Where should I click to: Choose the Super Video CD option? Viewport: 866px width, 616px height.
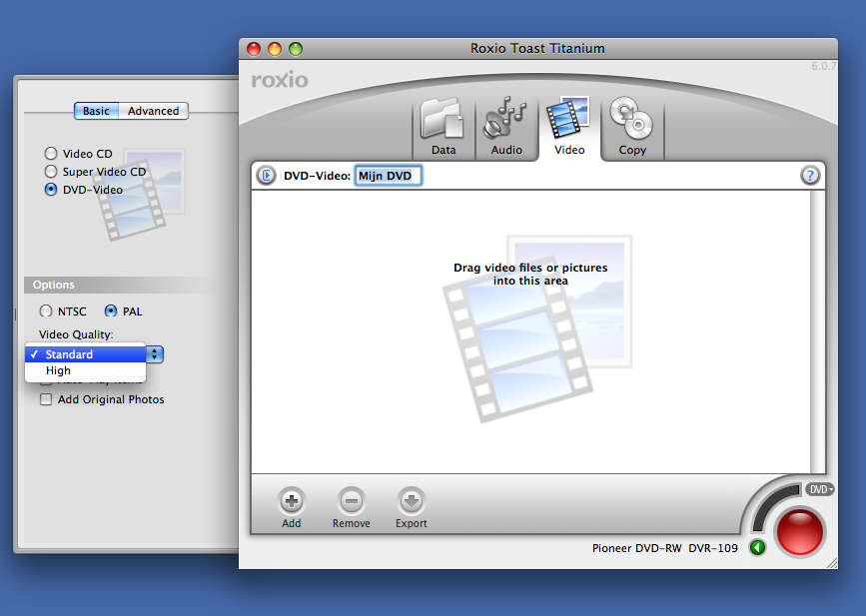click(x=51, y=172)
